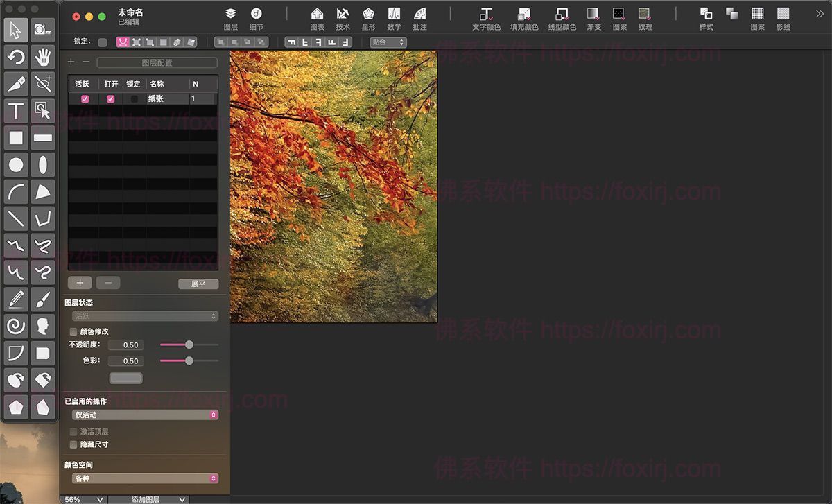
Task: Open 填充颜色 fill color in toolbar
Action: [x=524, y=18]
